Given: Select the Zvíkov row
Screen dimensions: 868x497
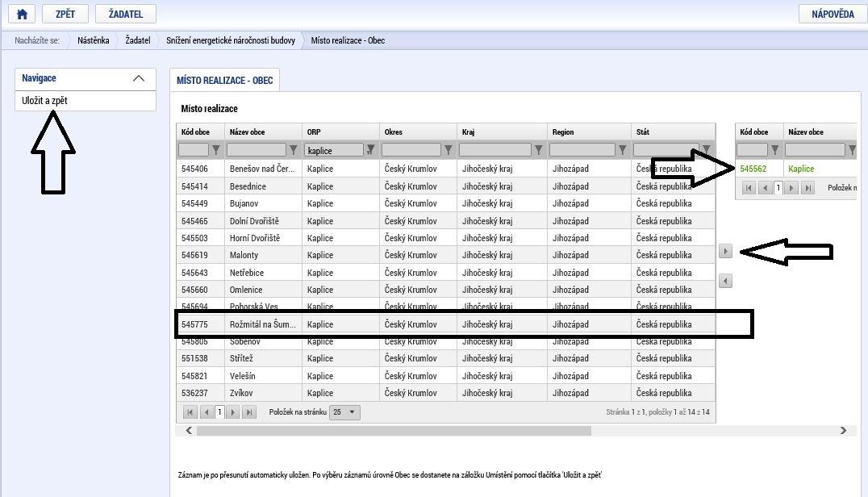Looking at the screenshot, I should (446, 393).
